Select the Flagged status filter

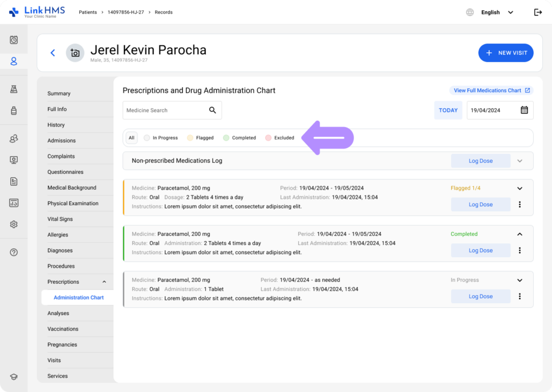(x=201, y=138)
